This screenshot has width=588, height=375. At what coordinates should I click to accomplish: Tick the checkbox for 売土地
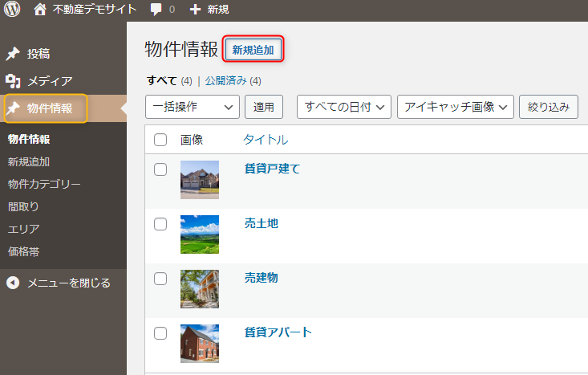point(160,224)
